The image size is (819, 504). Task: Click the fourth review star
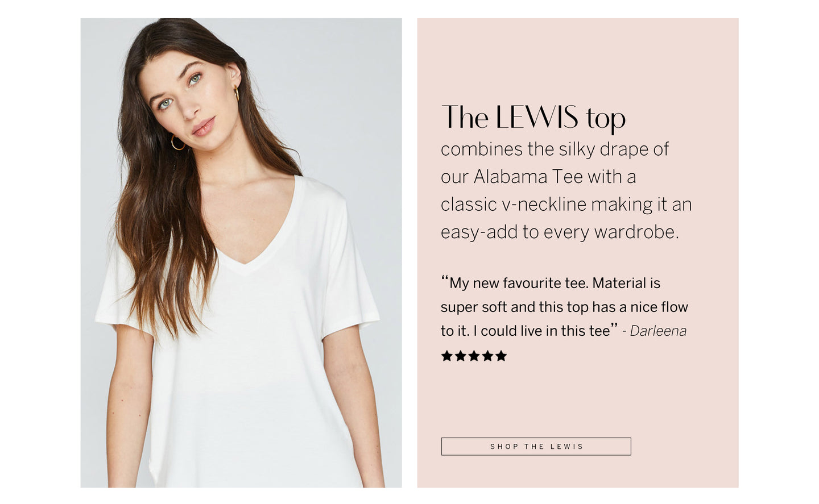coord(487,356)
